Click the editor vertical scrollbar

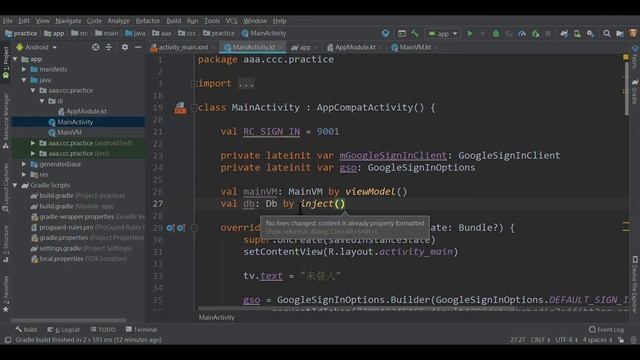coord(627,89)
